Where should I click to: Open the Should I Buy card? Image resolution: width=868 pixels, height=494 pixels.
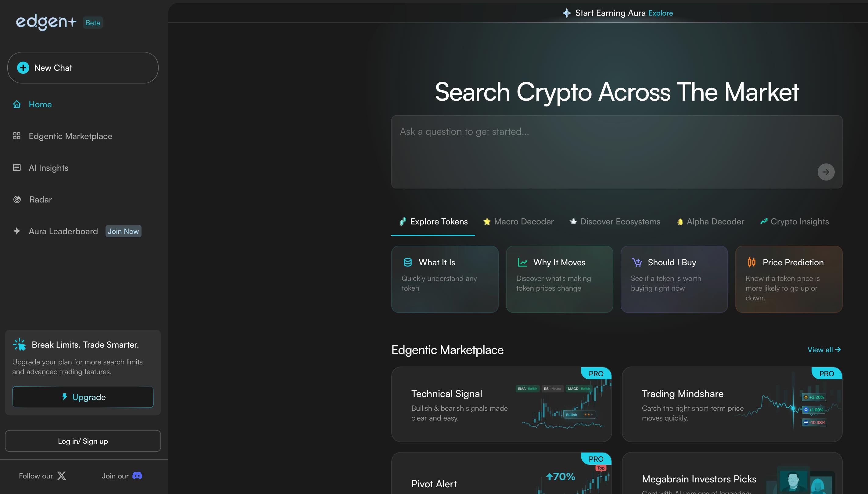(x=674, y=279)
